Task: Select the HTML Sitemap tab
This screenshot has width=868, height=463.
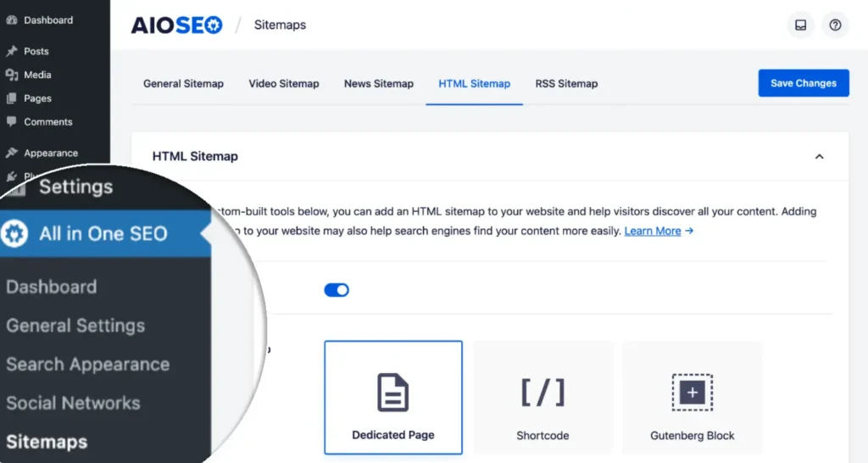Action: point(475,84)
